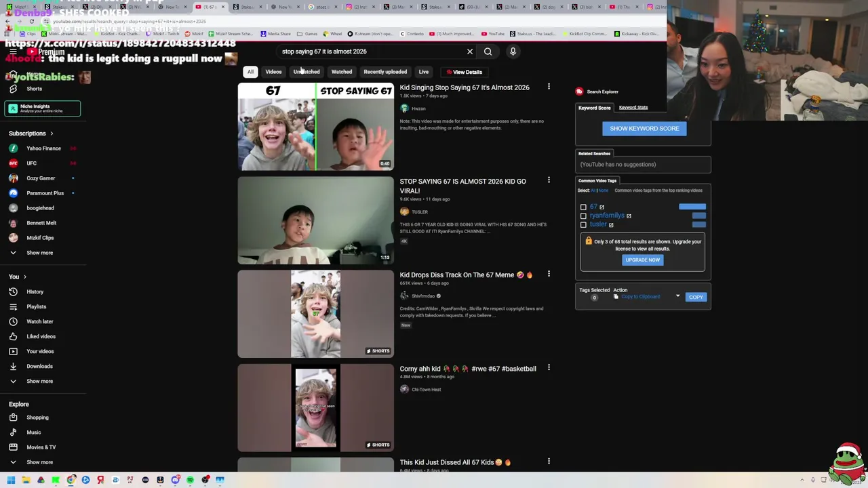The width and height of the screenshot is (868, 488).
Task: Switch to Keyword Stats tab
Action: (x=633, y=107)
